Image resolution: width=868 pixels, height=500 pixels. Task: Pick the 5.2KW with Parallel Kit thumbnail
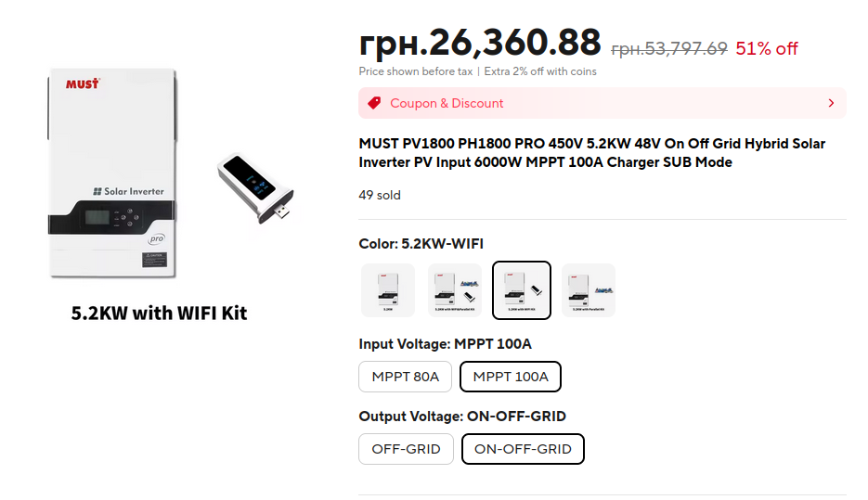point(589,290)
